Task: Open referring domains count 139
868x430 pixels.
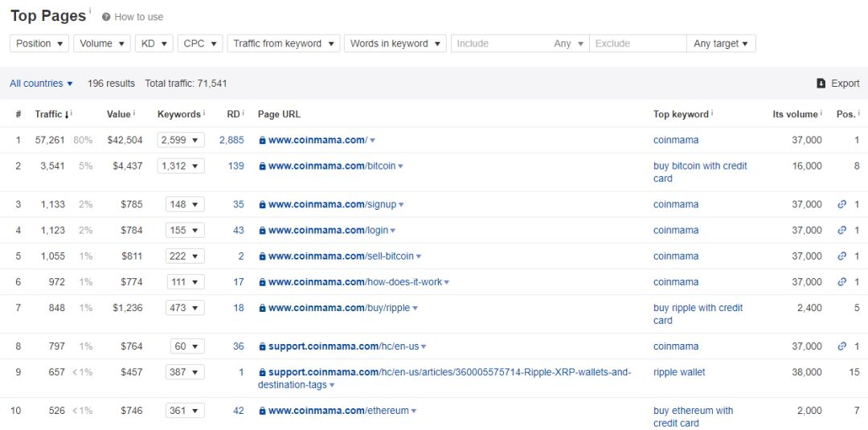Action: pyautogui.click(x=235, y=166)
